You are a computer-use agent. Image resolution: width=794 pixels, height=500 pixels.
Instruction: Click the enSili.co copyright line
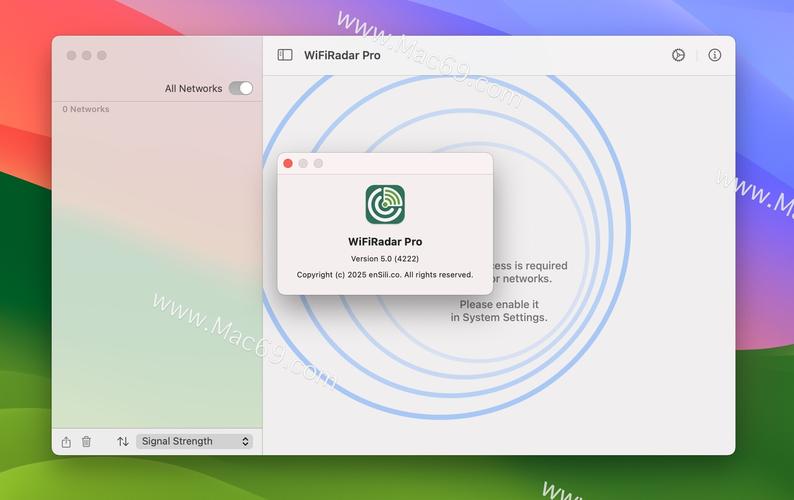[385, 274]
